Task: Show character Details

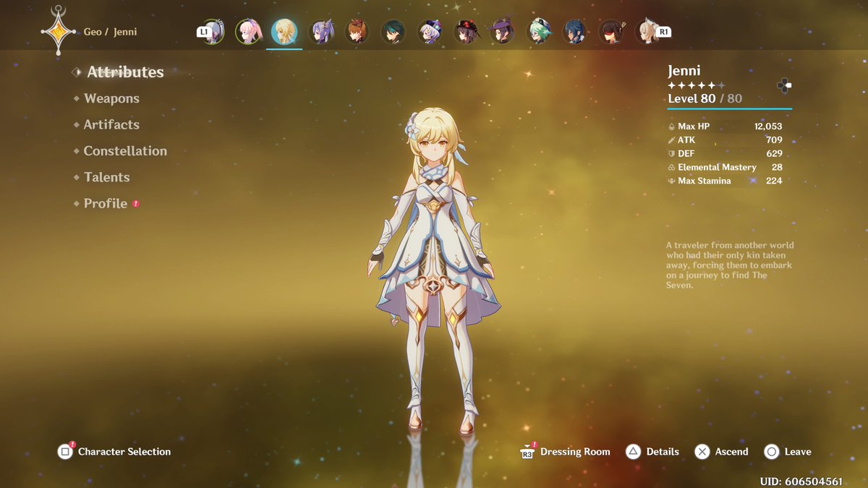Action: coord(652,452)
